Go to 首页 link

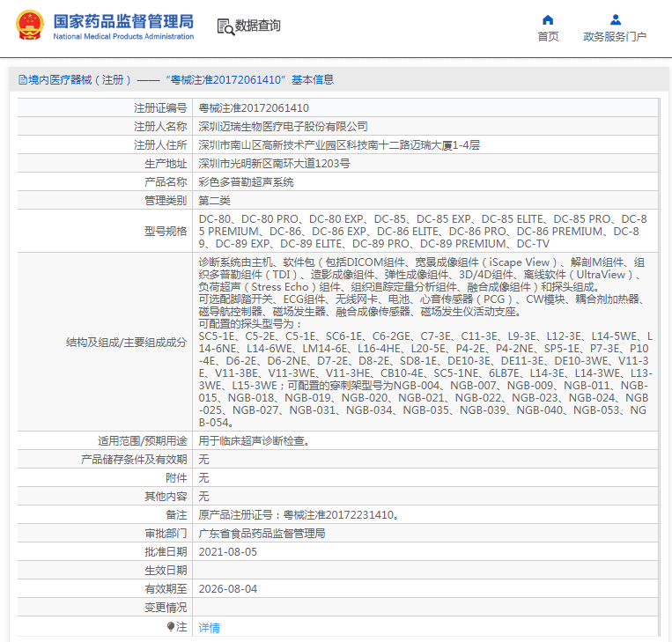[548, 37]
